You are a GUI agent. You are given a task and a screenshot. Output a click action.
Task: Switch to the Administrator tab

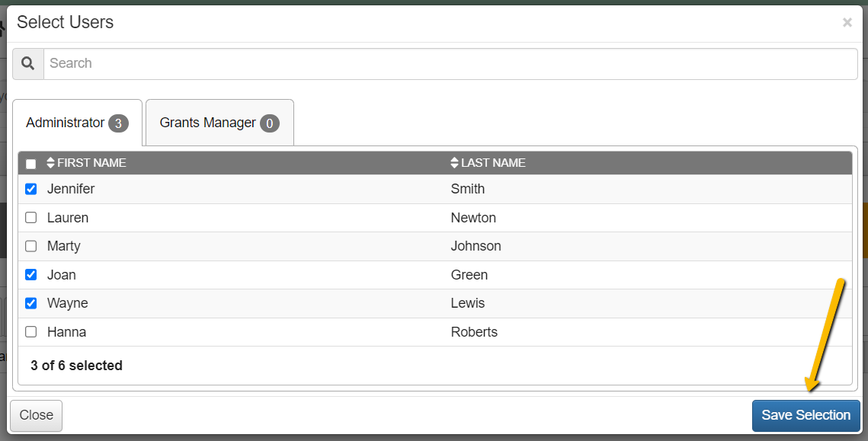(66, 123)
